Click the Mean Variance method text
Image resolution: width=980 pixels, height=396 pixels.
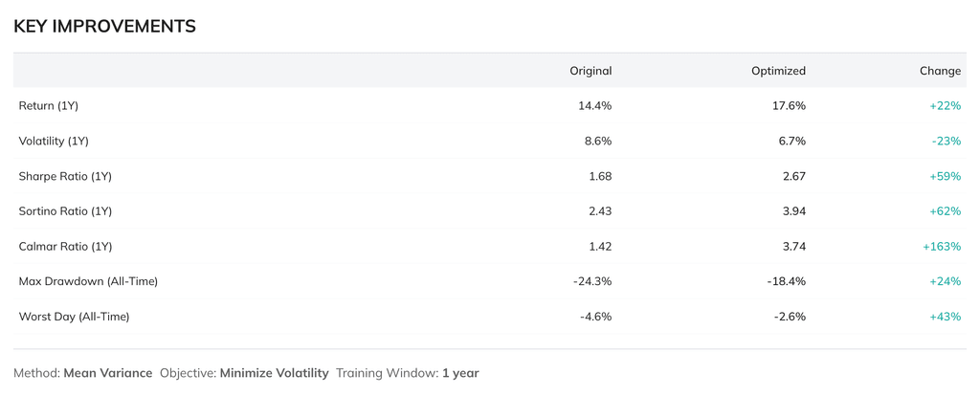[107, 373]
